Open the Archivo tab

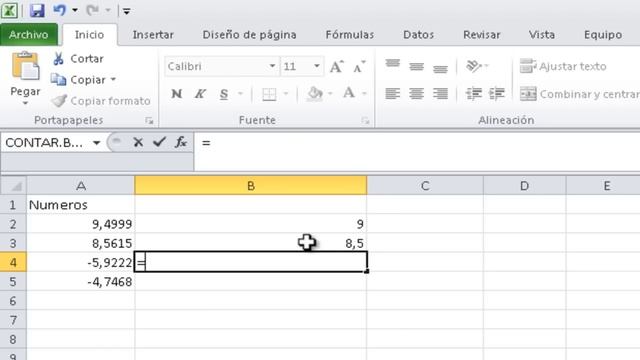(29, 35)
